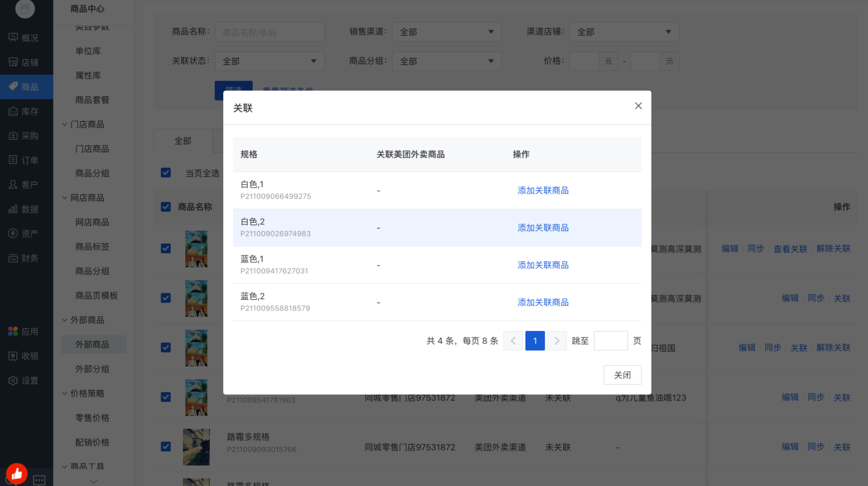The height and width of the screenshot is (486, 868).
Task: Open the 客户 customers icon
Action: (13, 185)
